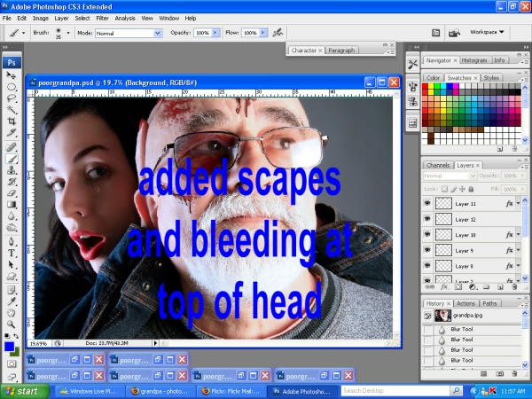Select the Brush tool in toolbox
This screenshot has height=399, width=532.
tap(12, 159)
